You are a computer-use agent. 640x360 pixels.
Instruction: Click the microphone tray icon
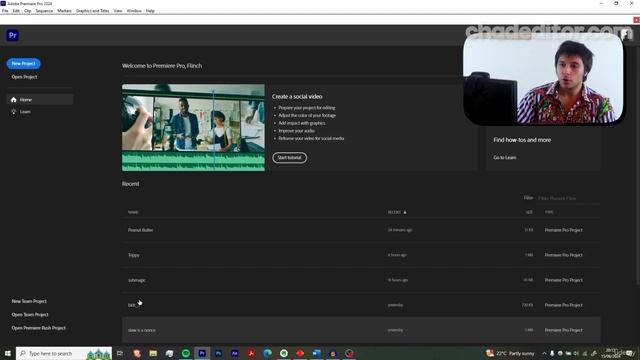point(552,353)
